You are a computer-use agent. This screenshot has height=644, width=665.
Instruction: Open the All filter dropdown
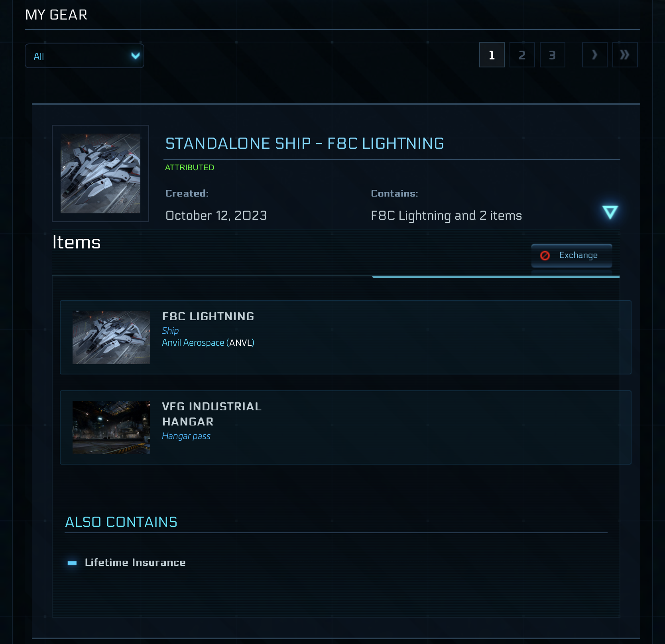(84, 56)
